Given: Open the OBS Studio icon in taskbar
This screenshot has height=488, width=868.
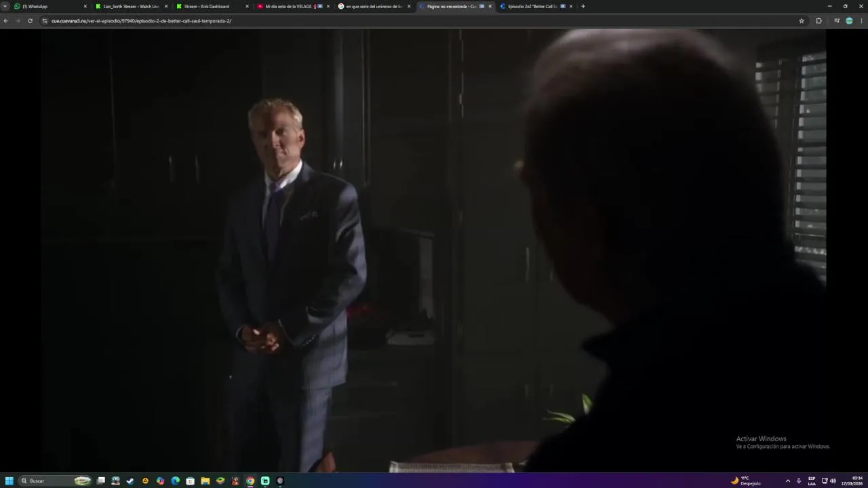Looking at the screenshot, I should (280, 481).
